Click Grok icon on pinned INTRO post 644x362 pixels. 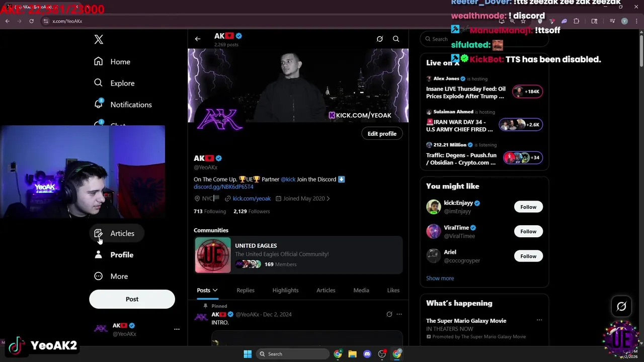pyautogui.click(x=389, y=314)
